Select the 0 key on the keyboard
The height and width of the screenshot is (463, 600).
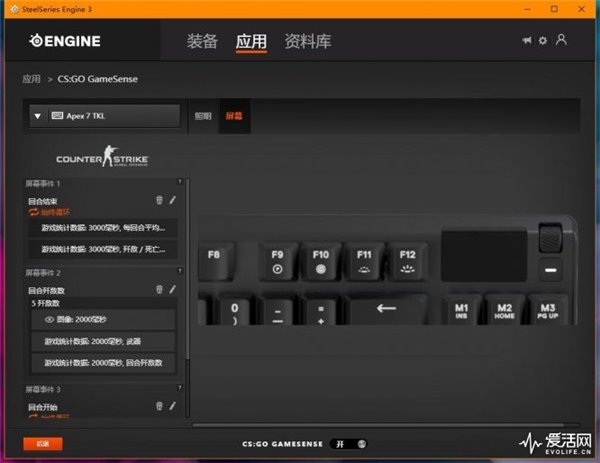pyautogui.click(x=235, y=311)
